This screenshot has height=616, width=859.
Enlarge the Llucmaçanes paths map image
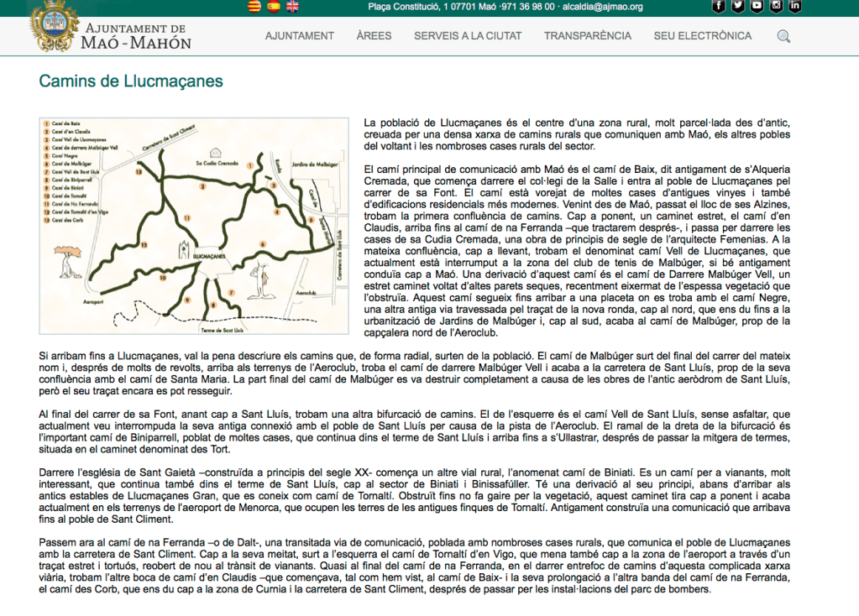pos(194,224)
